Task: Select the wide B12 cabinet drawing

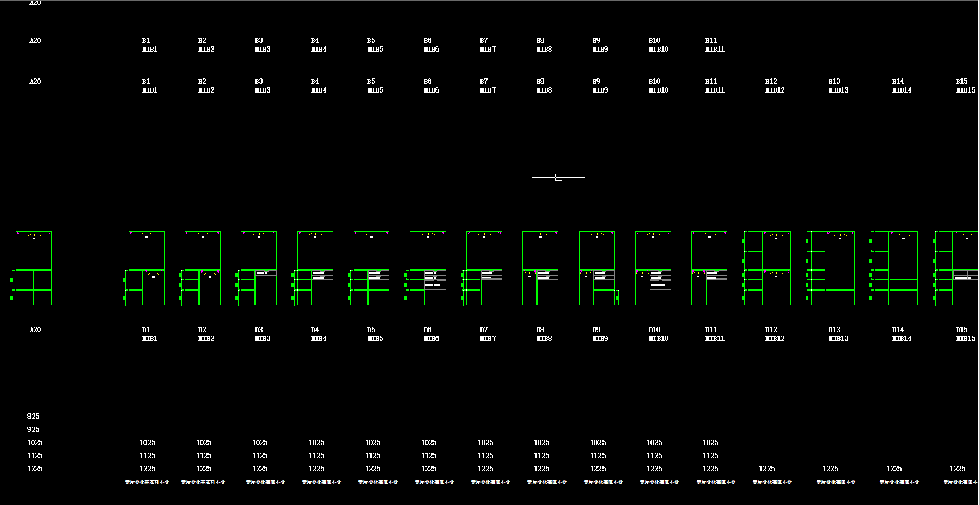Action: click(x=768, y=268)
